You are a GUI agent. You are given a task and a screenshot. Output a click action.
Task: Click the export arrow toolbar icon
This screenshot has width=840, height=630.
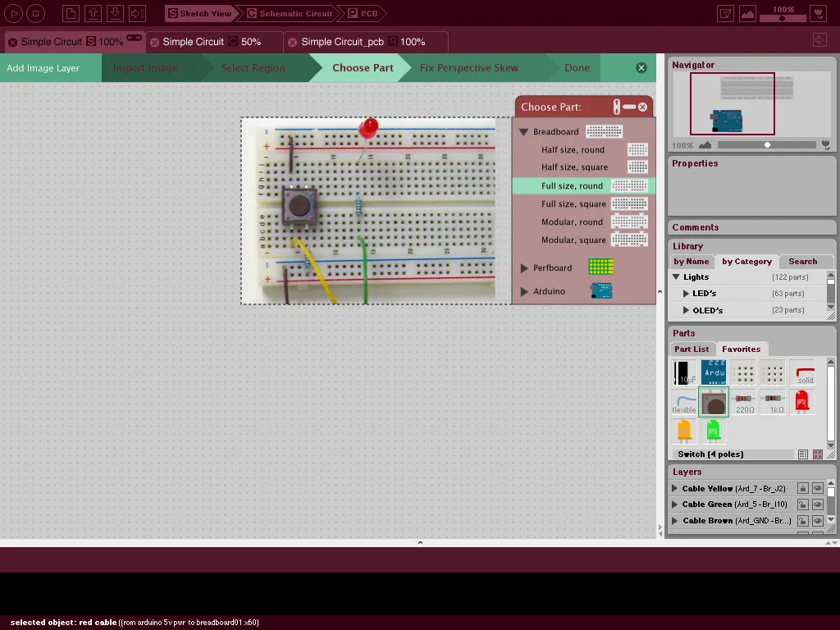point(137,13)
